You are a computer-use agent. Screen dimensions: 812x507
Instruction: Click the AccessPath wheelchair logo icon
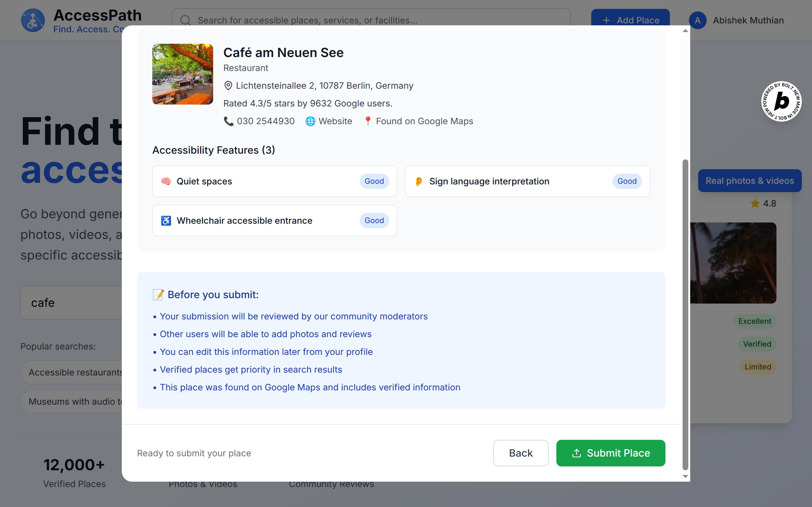tap(33, 20)
